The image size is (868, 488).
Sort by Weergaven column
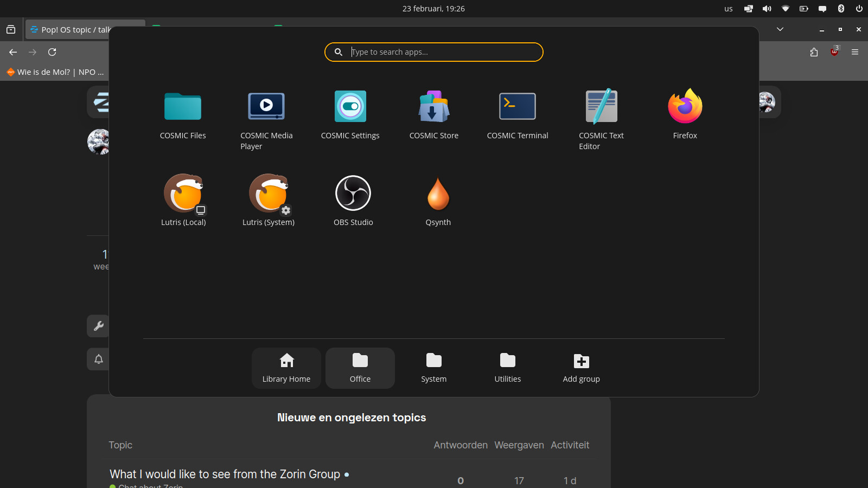519,445
